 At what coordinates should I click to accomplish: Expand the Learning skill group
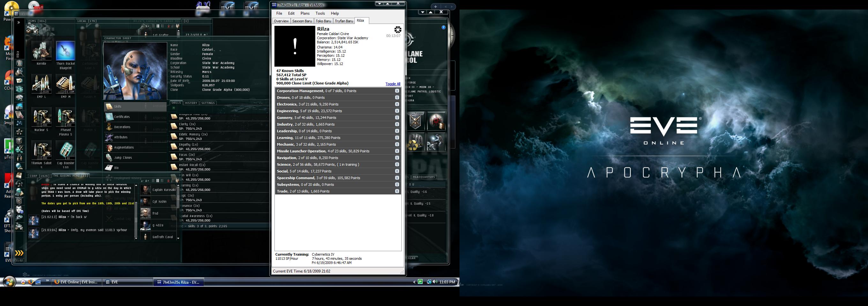[397, 138]
